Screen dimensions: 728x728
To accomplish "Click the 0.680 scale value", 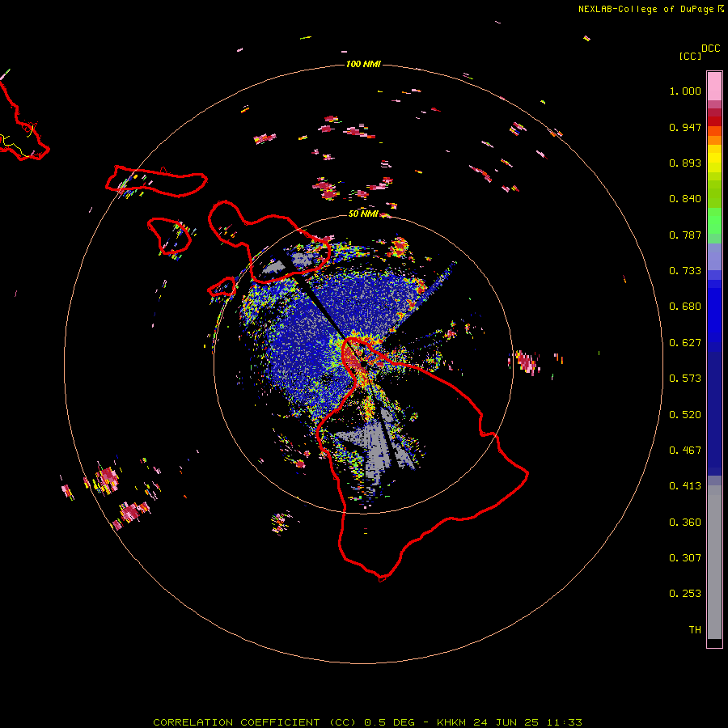I will (685, 307).
